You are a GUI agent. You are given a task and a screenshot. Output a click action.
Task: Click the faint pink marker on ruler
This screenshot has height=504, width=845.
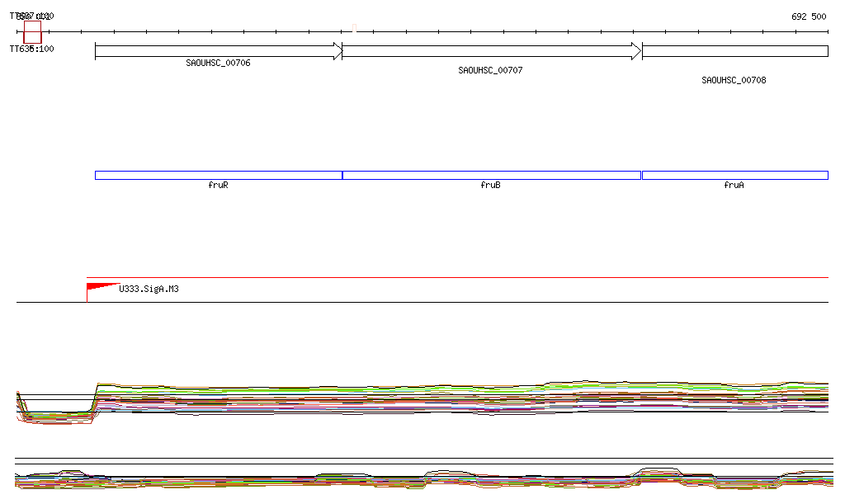click(354, 27)
